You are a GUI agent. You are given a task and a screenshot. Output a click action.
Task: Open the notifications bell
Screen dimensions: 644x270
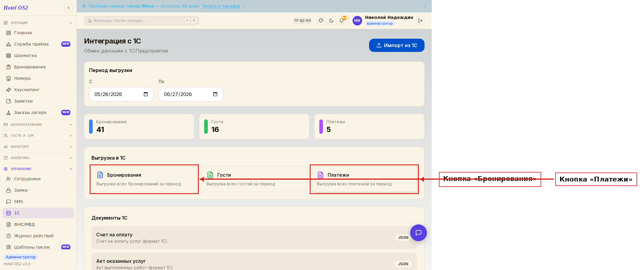[341, 21]
